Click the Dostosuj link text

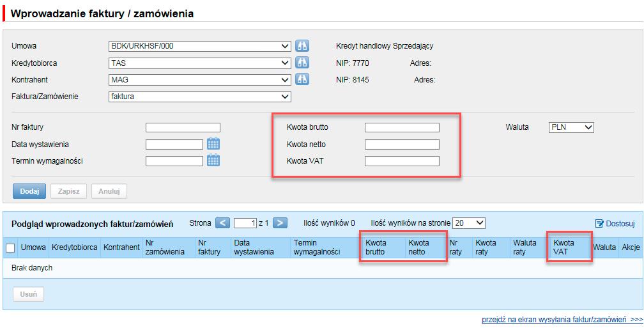pos(620,224)
